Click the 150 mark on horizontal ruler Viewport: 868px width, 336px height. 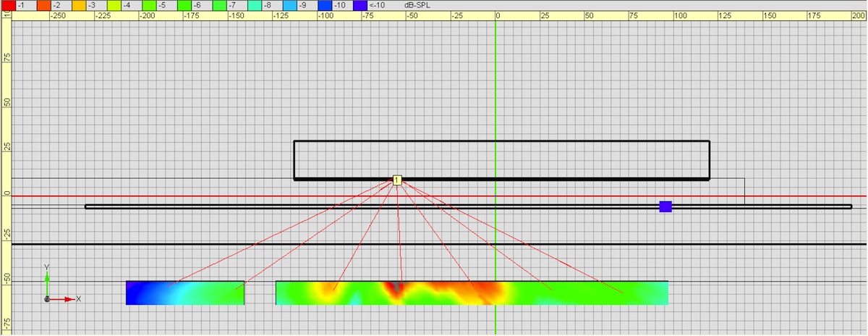click(x=770, y=15)
